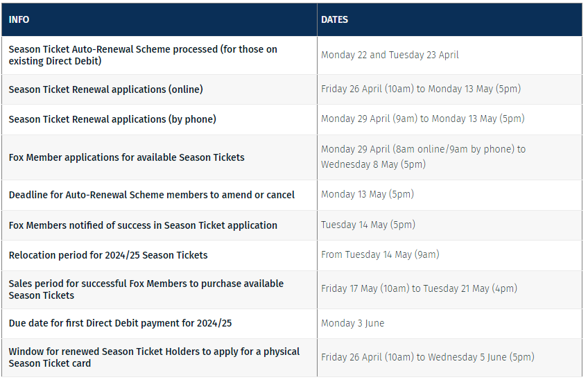Click the INFO column header
Viewport: 588px width, 382px height.
tap(19, 19)
